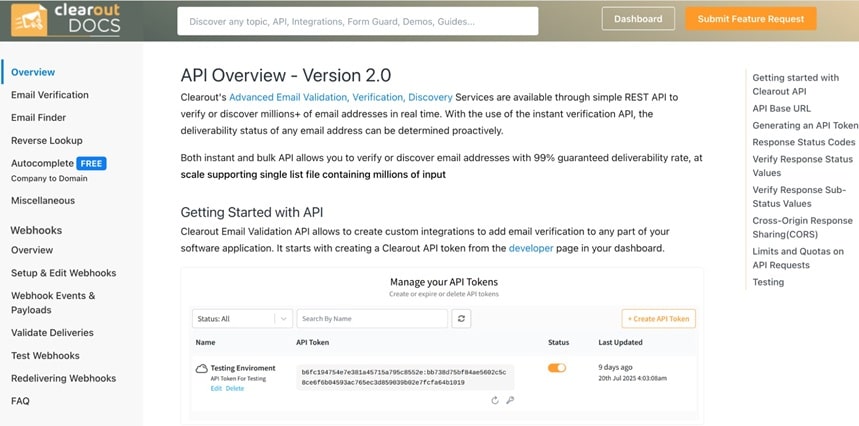Open Webhook Events & Payloads page
This screenshot has width=859, height=426.
tap(53, 303)
